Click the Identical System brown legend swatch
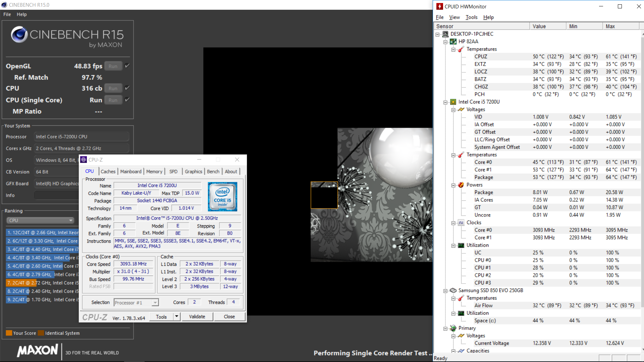 [x=41, y=333]
